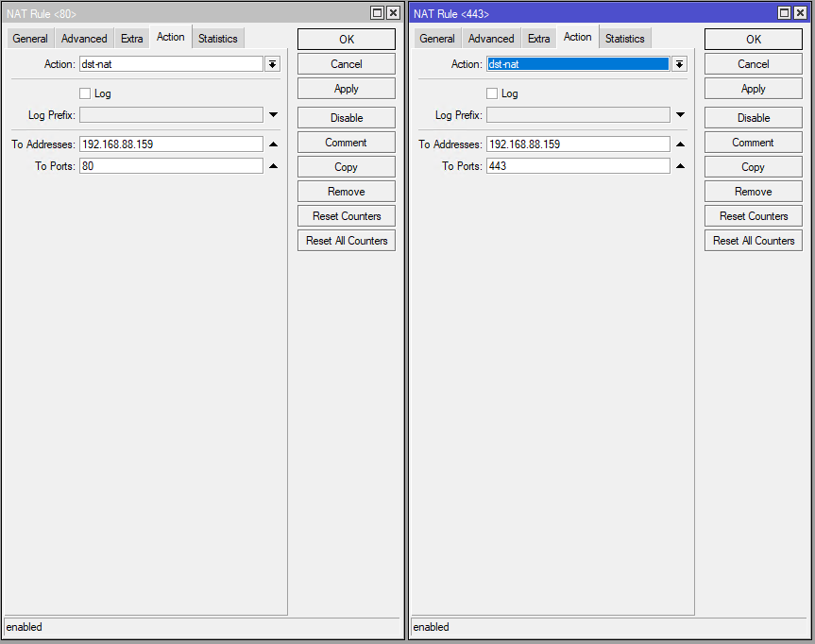The image size is (815, 644).
Task: Click Apply in NAT Rule <80>
Action: click(x=347, y=89)
